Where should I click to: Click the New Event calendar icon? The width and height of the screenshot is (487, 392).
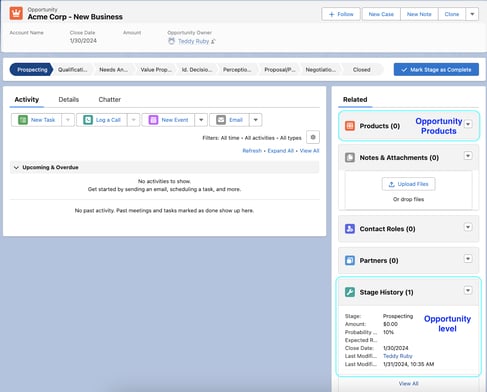click(153, 120)
